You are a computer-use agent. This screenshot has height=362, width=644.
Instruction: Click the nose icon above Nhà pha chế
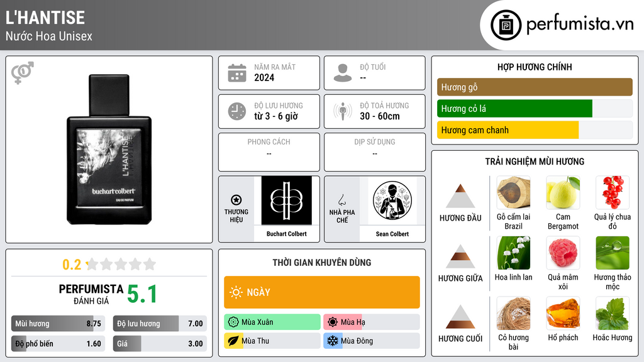click(341, 200)
